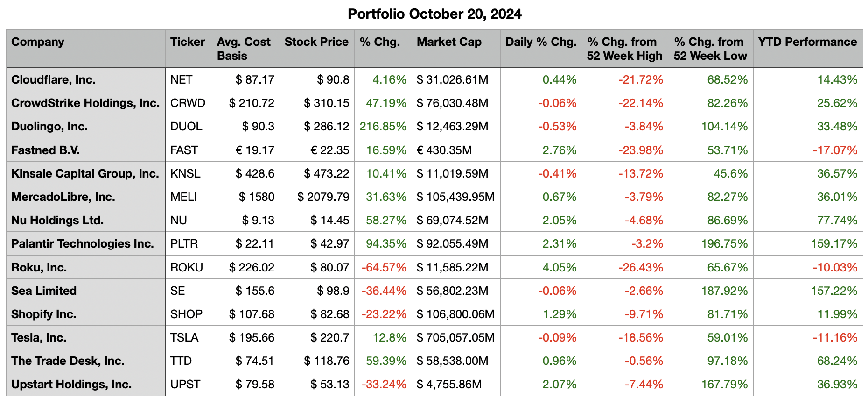Select the KNSL ticker cell

point(185,174)
